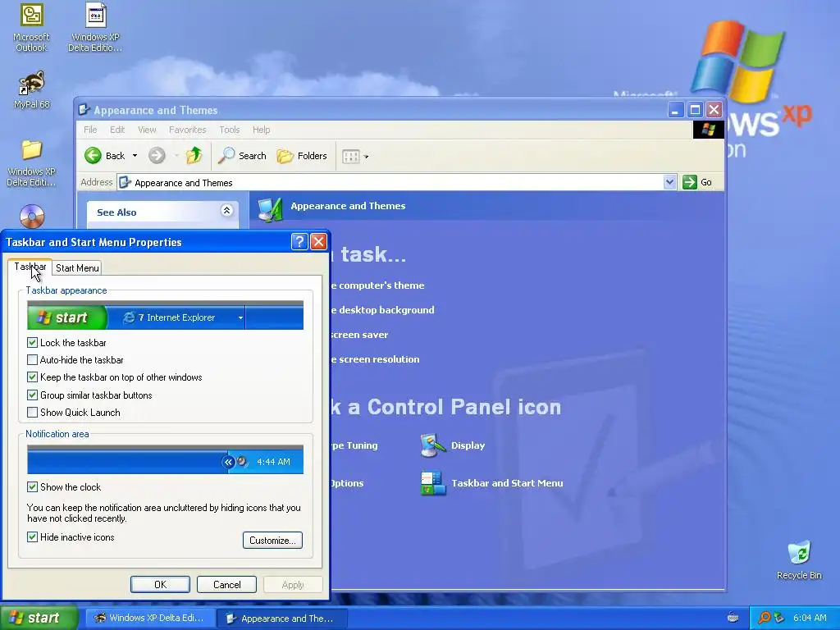Image resolution: width=840 pixels, height=630 pixels.
Task: Click the Display control panel icon
Action: [433, 445]
